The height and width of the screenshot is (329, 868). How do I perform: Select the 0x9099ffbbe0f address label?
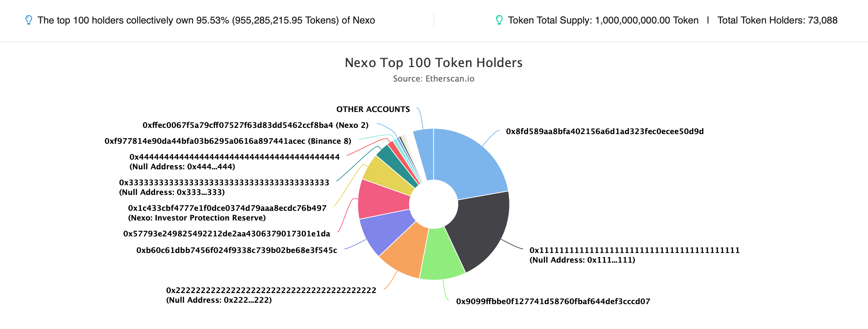(x=553, y=301)
